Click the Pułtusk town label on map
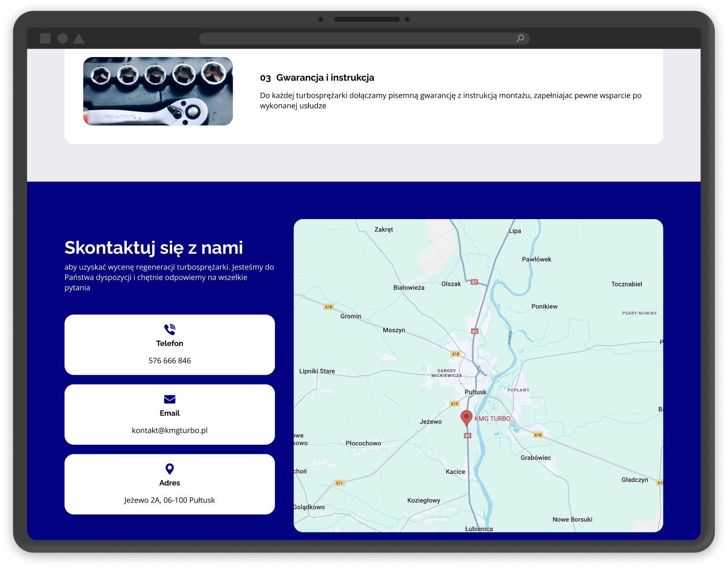The width and height of the screenshot is (728, 568). click(475, 392)
